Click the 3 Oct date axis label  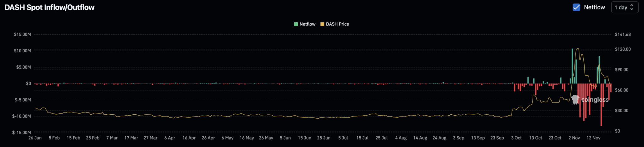[516, 138]
